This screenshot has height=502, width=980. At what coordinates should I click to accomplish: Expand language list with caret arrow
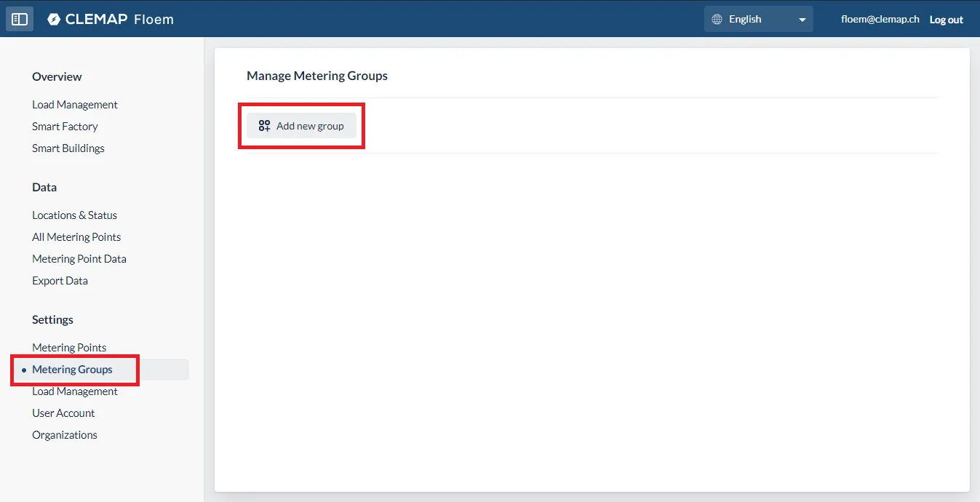802,20
